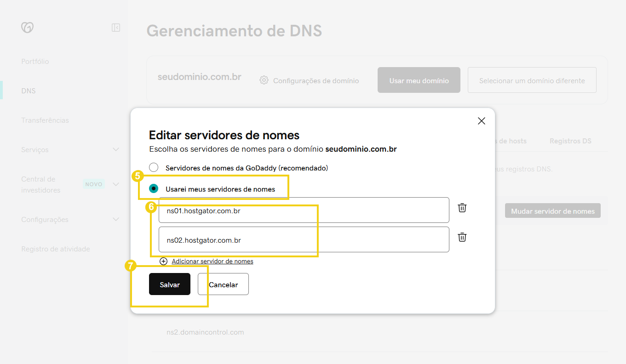Click the plus icon to add nameserver
The width and height of the screenshot is (626, 364).
163,261
